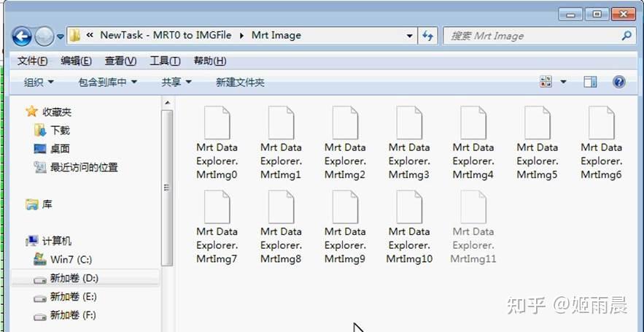Open 下载 in the navigation pane

click(53, 131)
